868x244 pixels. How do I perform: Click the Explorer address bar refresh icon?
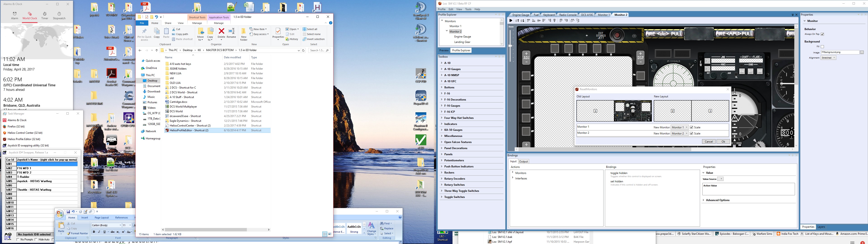click(303, 50)
